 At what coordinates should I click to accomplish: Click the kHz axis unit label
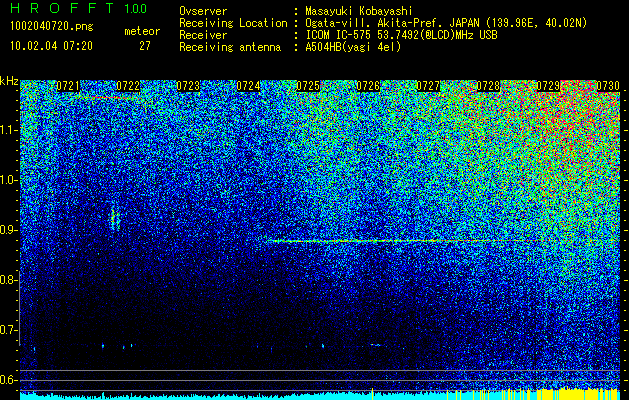[9, 81]
